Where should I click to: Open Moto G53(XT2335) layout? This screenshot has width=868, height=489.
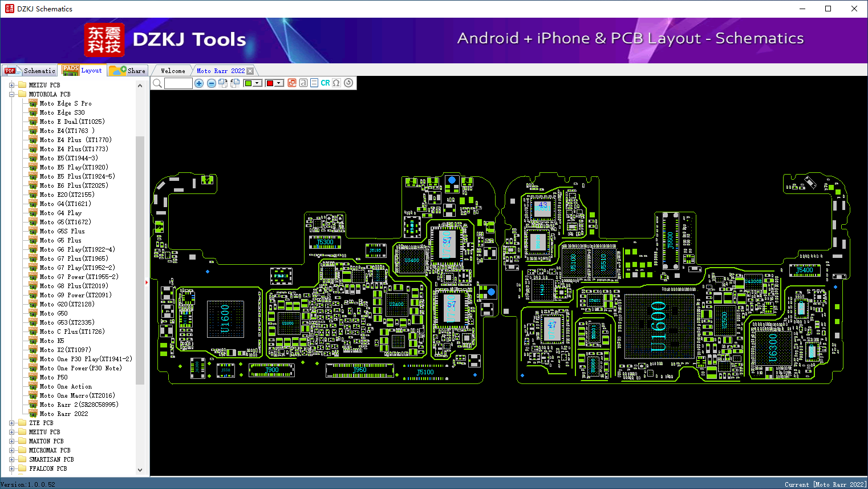click(x=67, y=322)
